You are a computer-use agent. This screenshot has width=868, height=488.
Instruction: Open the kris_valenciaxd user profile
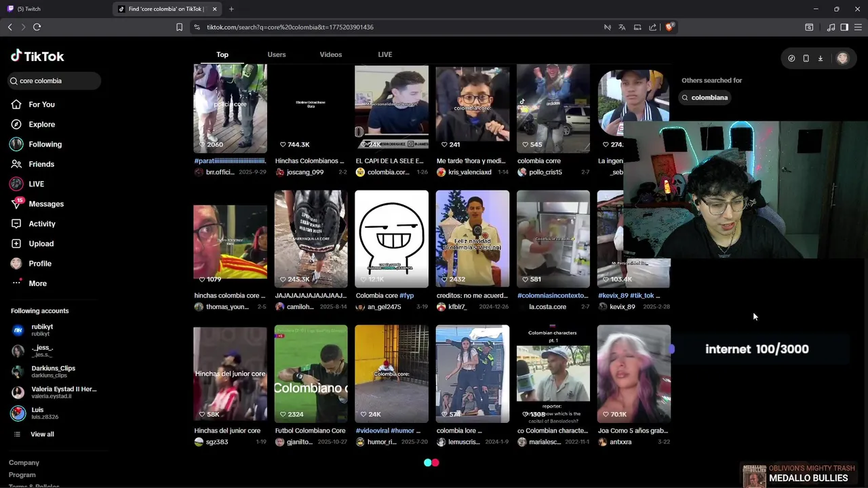[469, 172]
